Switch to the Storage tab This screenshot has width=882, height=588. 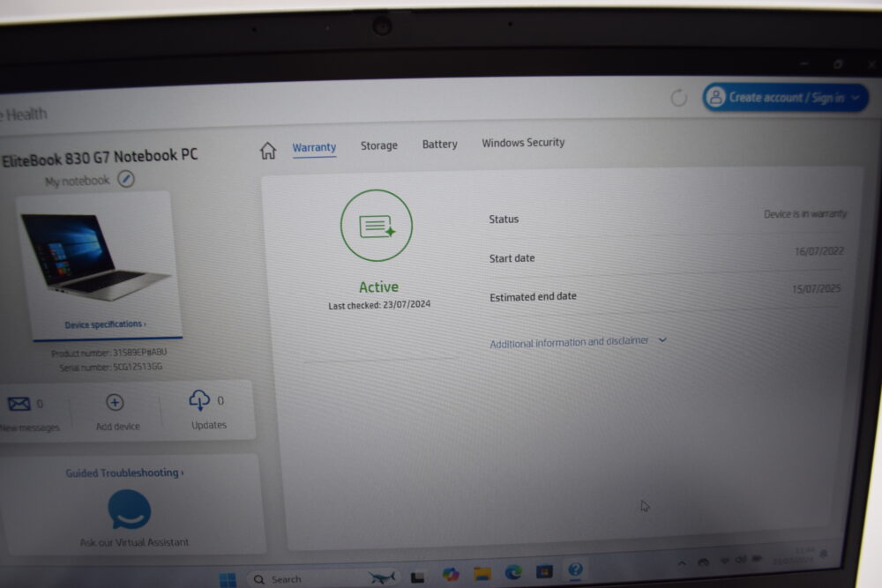[378, 145]
